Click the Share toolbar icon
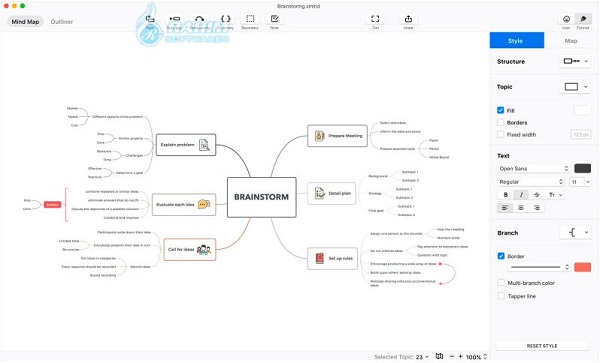 [x=408, y=19]
